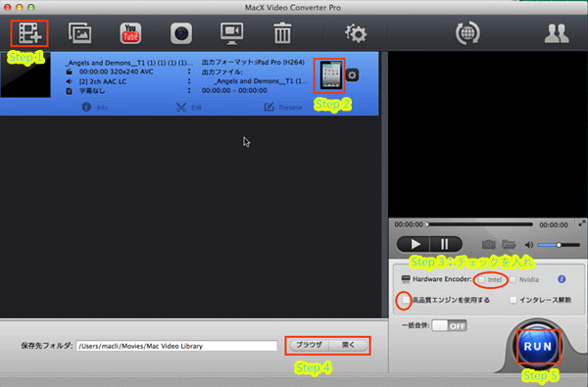Viewport: 588px width, 387px height.
Task: Click the Edit scissors option
Action: click(x=189, y=107)
